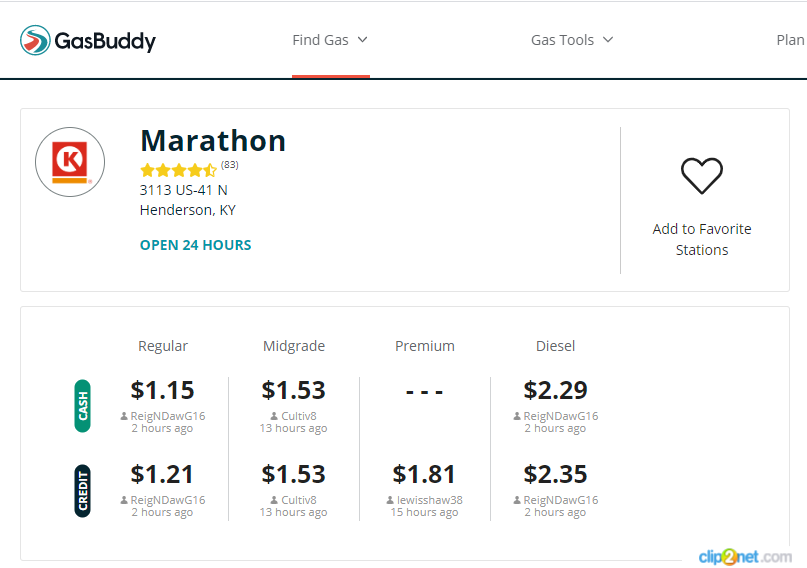Expand the Gas Tools chevron
This screenshot has width=807, height=568.
tap(608, 40)
